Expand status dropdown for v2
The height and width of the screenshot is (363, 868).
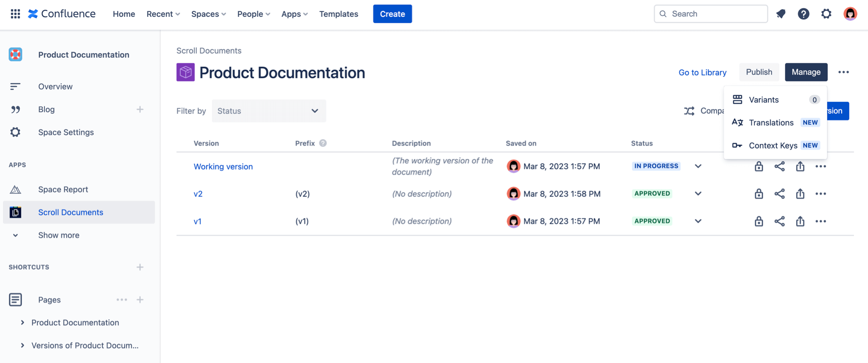click(698, 194)
